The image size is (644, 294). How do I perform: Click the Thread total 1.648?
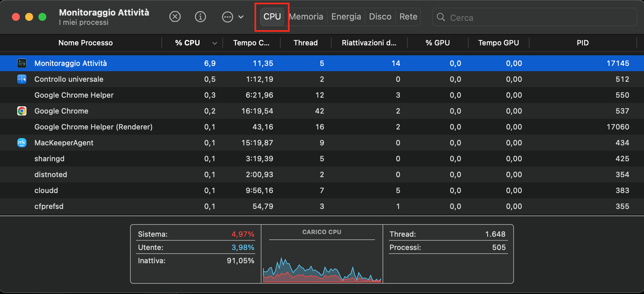495,234
